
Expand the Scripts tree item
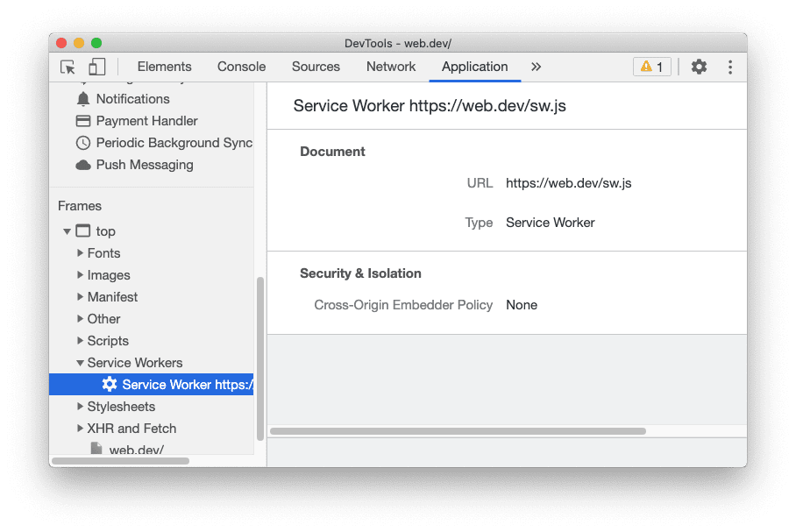[80, 340]
